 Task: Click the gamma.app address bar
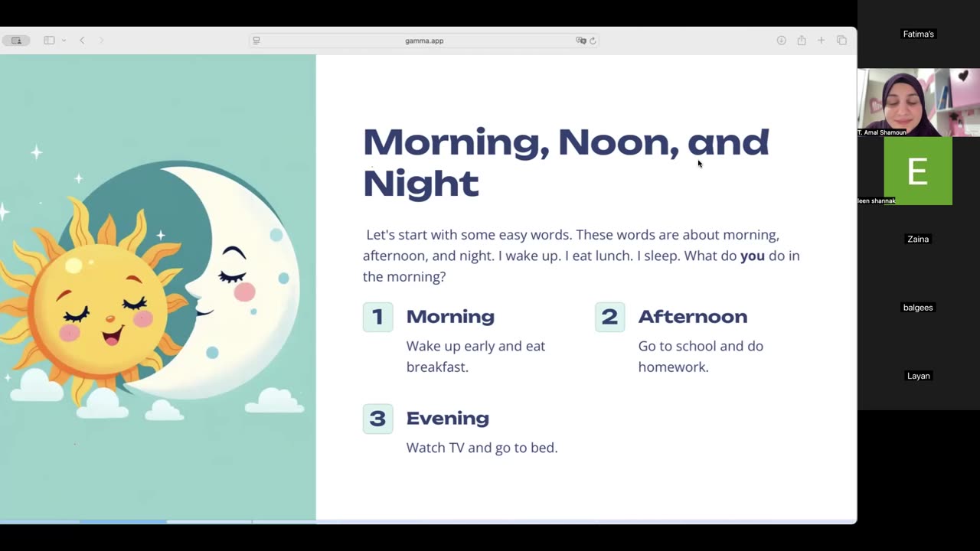(424, 41)
